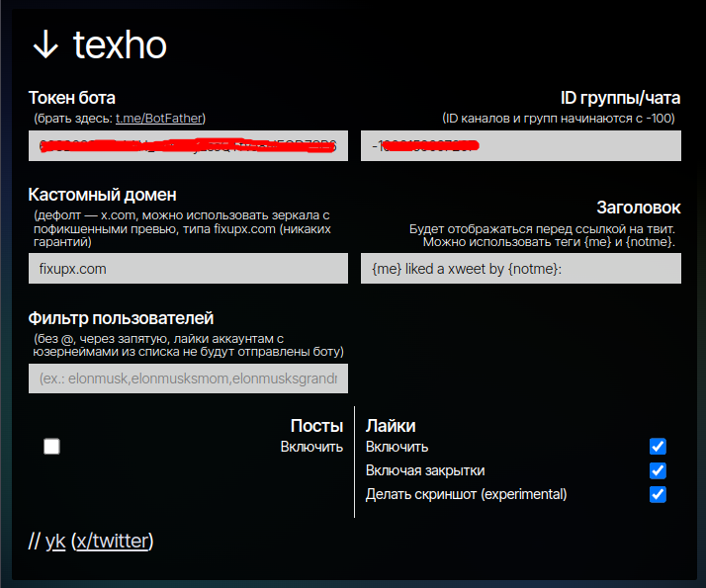Click the down arrow icon beside texho
The height and width of the screenshot is (588, 706).
coord(45,44)
